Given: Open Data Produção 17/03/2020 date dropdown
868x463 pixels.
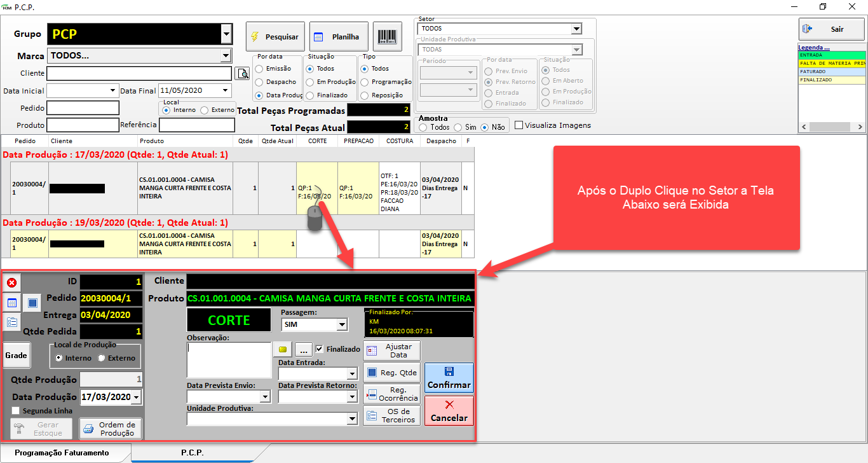Looking at the screenshot, I should [x=136, y=397].
